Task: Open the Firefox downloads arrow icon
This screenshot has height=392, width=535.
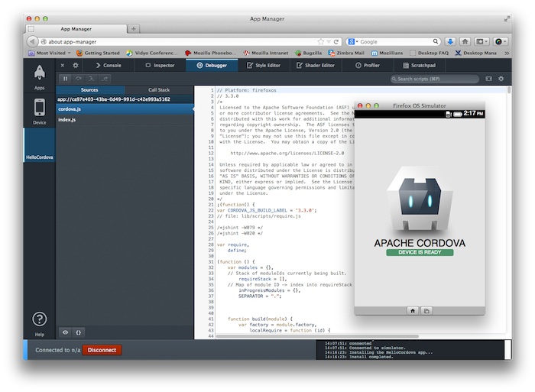Action: (451, 41)
